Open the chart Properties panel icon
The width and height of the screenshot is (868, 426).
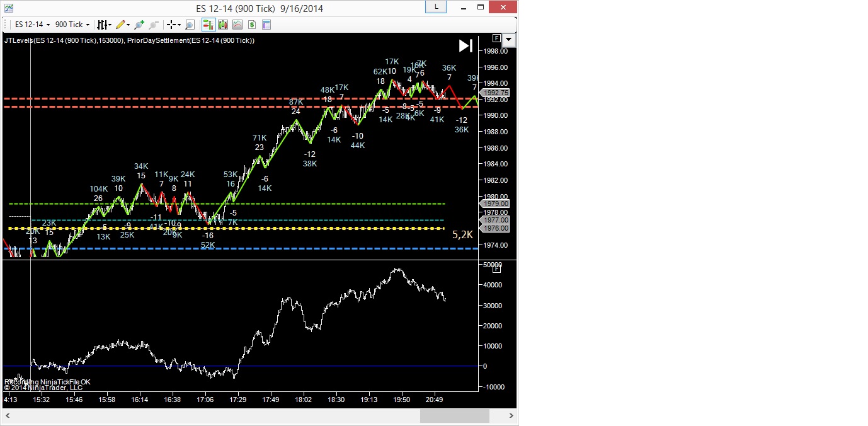(x=266, y=25)
